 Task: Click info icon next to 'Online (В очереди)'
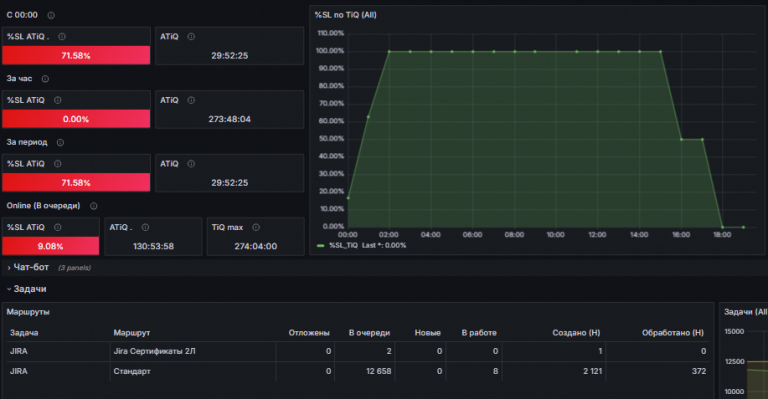(94, 206)
